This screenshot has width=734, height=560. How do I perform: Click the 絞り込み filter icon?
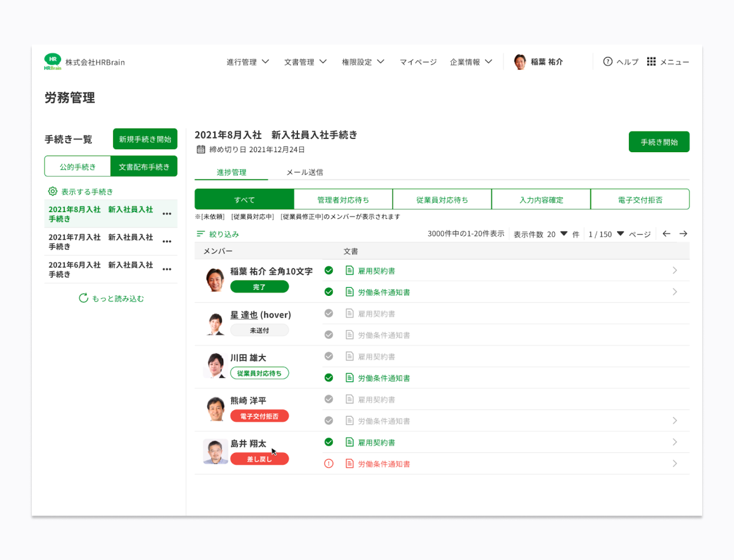pos(201,234)
